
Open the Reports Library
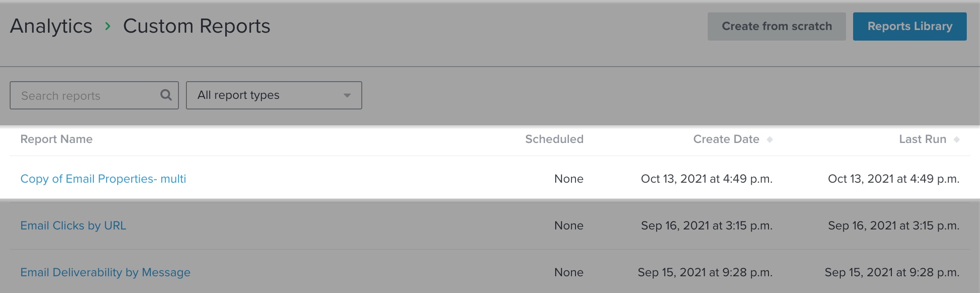coord(909,26)
